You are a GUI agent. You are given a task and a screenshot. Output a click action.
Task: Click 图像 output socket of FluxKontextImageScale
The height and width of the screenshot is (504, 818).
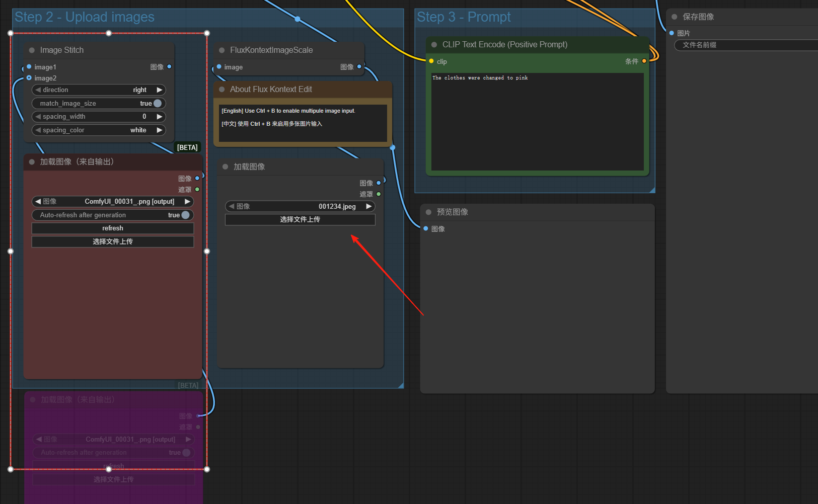coord(359,66)
